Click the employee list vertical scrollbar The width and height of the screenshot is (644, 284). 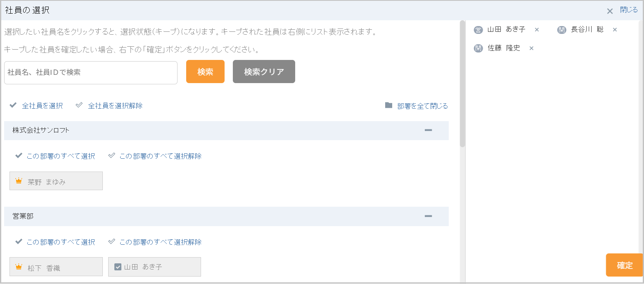pos(462,84)
